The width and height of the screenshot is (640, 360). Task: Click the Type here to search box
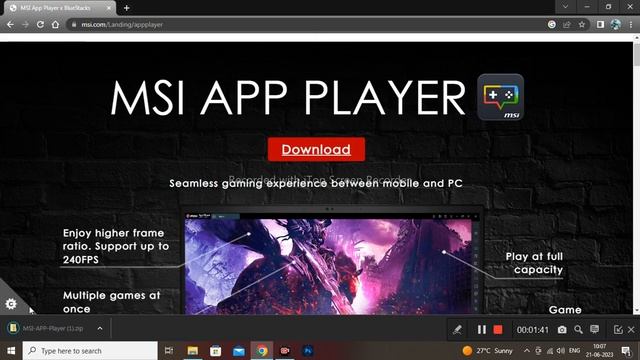point(90,351)
